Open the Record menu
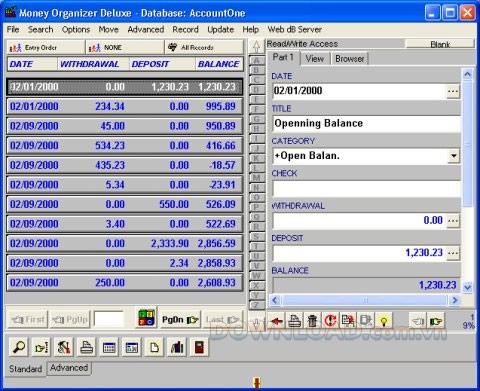480x391 pixels. pyautogui.click(x=185, y=29)
